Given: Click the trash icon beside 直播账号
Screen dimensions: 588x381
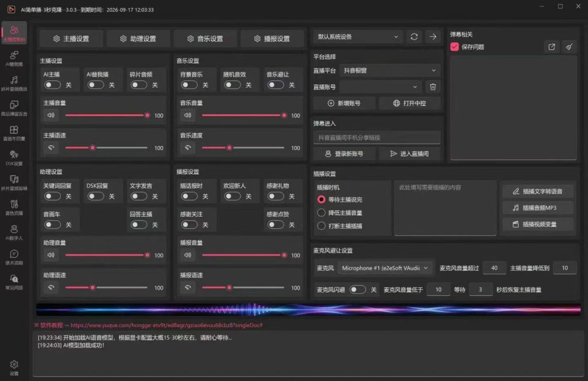Looking at the screenshot, I should click(x=433, y=87).
